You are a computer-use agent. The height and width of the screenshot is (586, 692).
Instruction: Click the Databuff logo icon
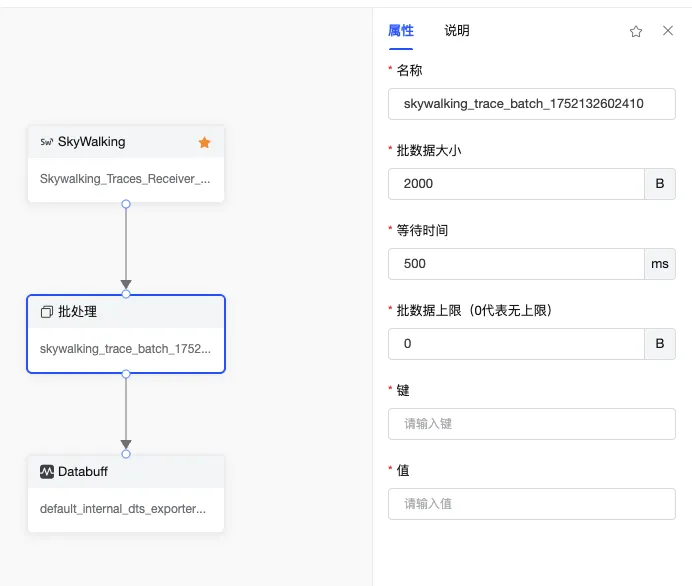pyautogui.click(x=46, y=471)
